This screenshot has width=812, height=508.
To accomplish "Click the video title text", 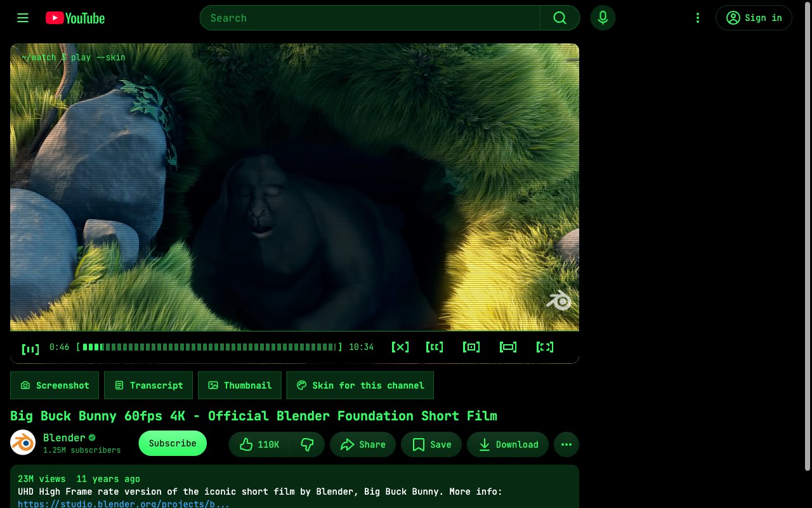I will [254, 416].
